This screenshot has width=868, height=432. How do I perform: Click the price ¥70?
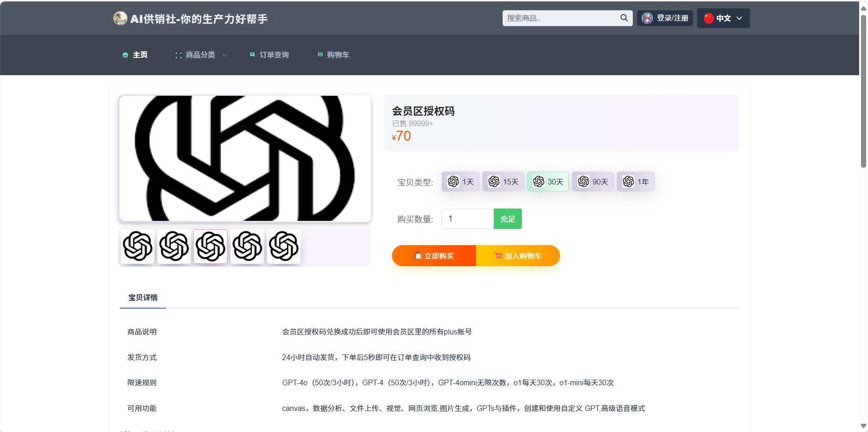(x=401, y=136)
